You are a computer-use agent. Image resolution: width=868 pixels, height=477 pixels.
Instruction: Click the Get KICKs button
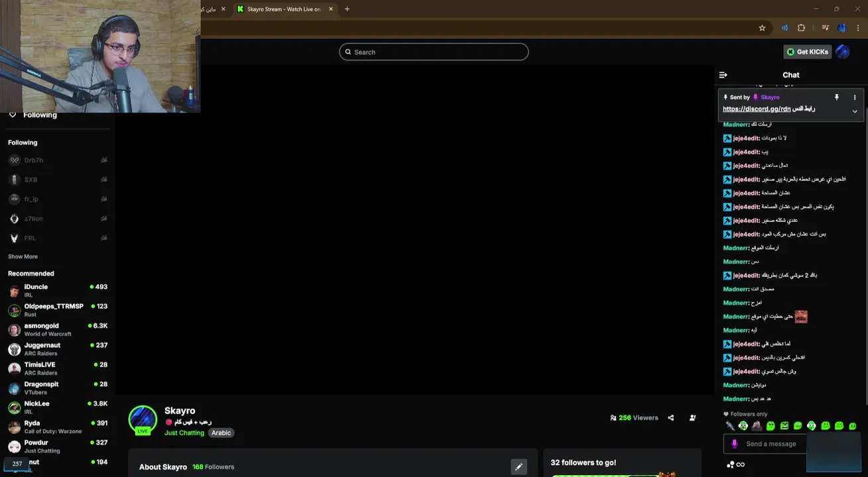click(x=807, y=52)
